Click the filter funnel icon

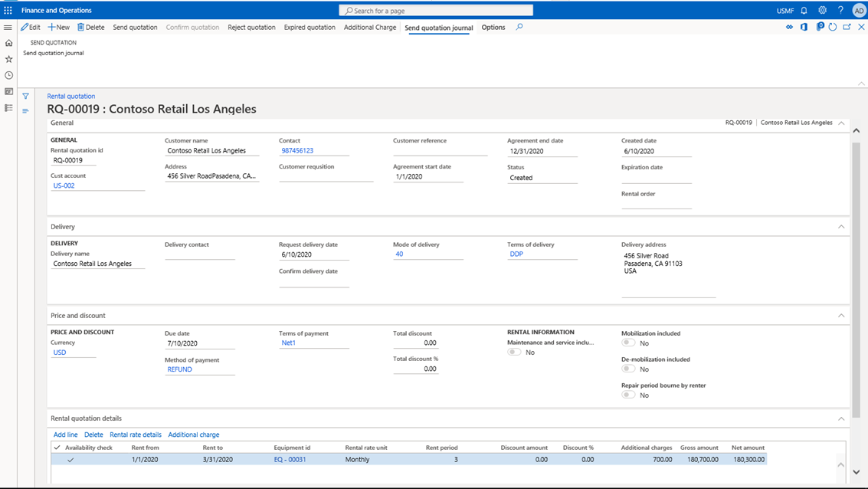click(25, 97)
